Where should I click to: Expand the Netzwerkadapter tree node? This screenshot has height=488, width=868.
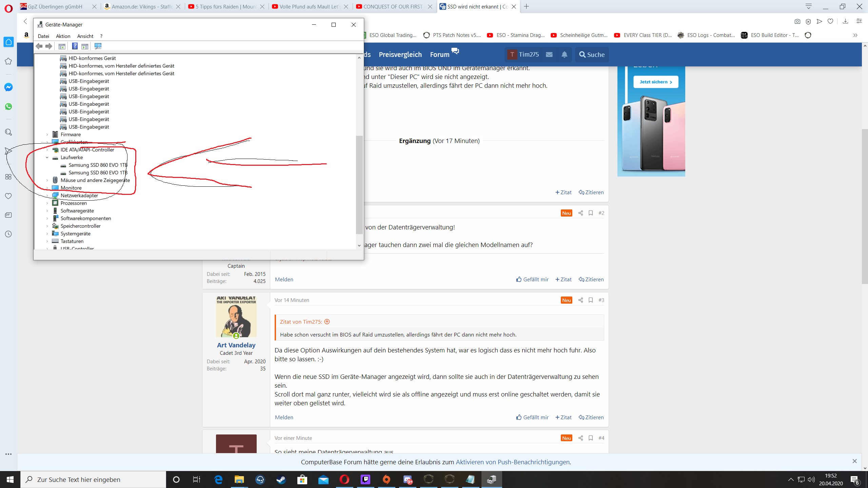pos(47,196)
